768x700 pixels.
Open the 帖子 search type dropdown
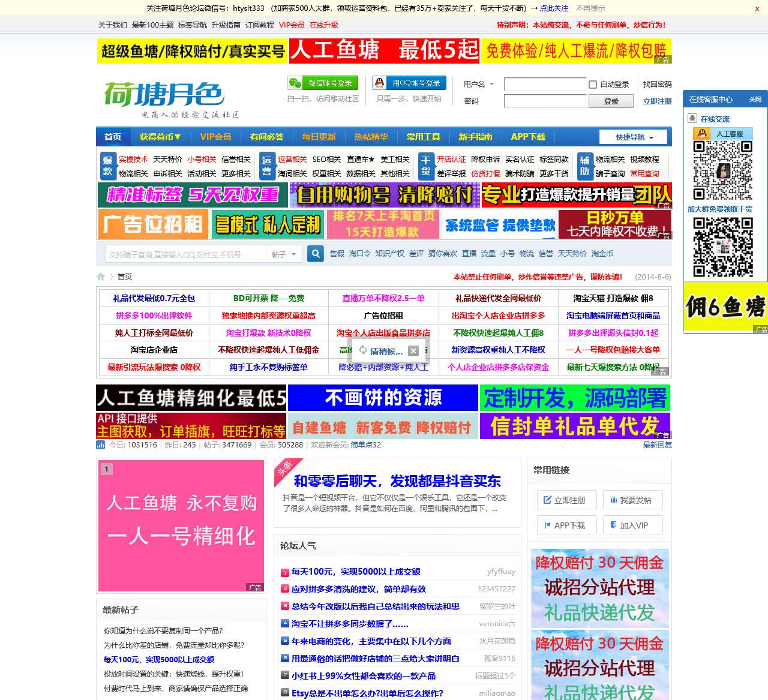tap(284, 254)
